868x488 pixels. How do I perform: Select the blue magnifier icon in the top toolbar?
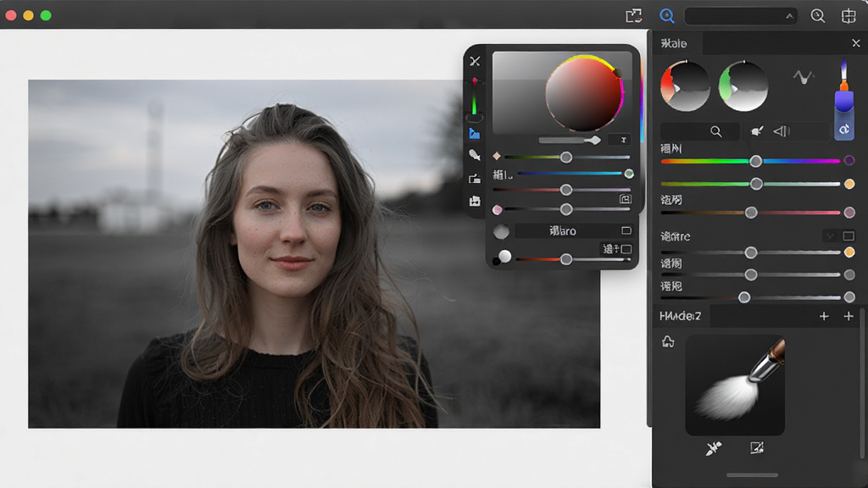(666, 15)
